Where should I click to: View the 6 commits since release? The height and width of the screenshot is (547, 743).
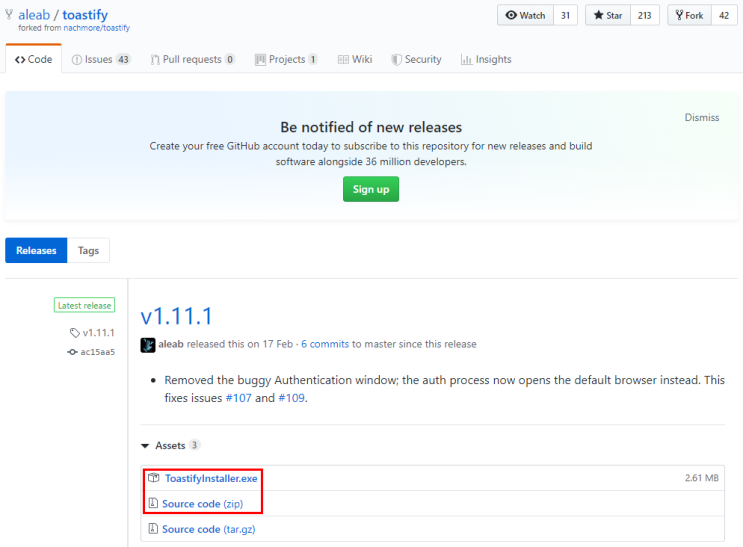click(325, 344)
